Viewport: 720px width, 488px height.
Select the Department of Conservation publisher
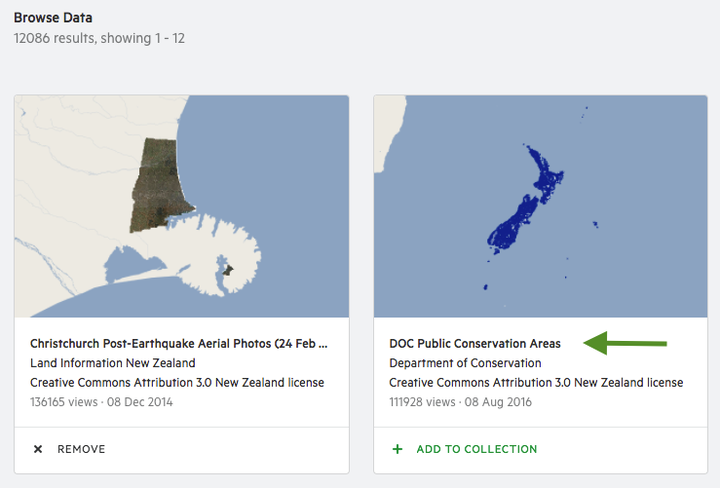(465, 363)
